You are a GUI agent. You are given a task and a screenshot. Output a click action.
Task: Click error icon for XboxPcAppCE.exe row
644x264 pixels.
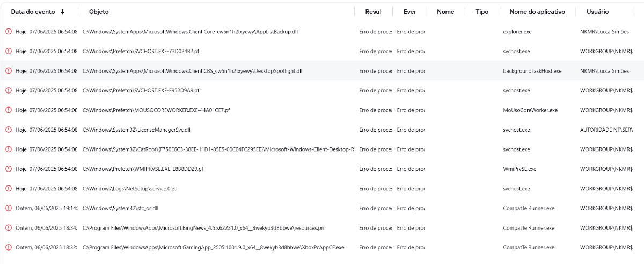click(9, 247)
